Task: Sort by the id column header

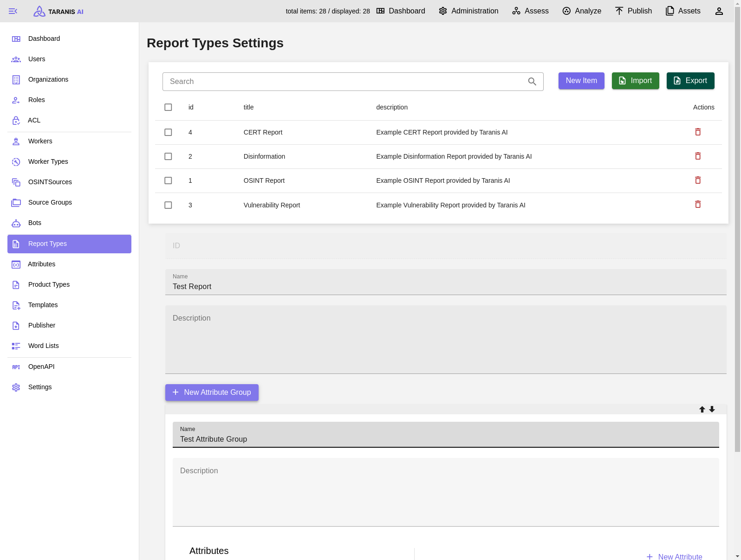Action: pos(191,107)
